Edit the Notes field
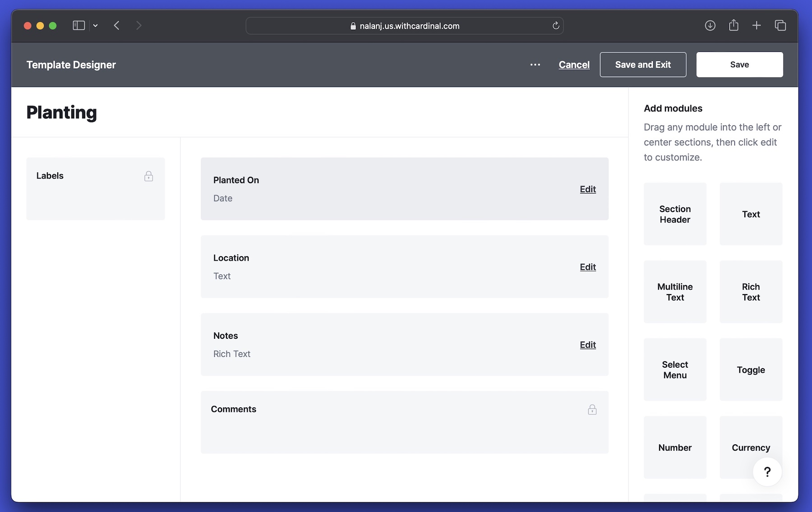The width and height of the screenshot is (812, 512). [588, 345]
